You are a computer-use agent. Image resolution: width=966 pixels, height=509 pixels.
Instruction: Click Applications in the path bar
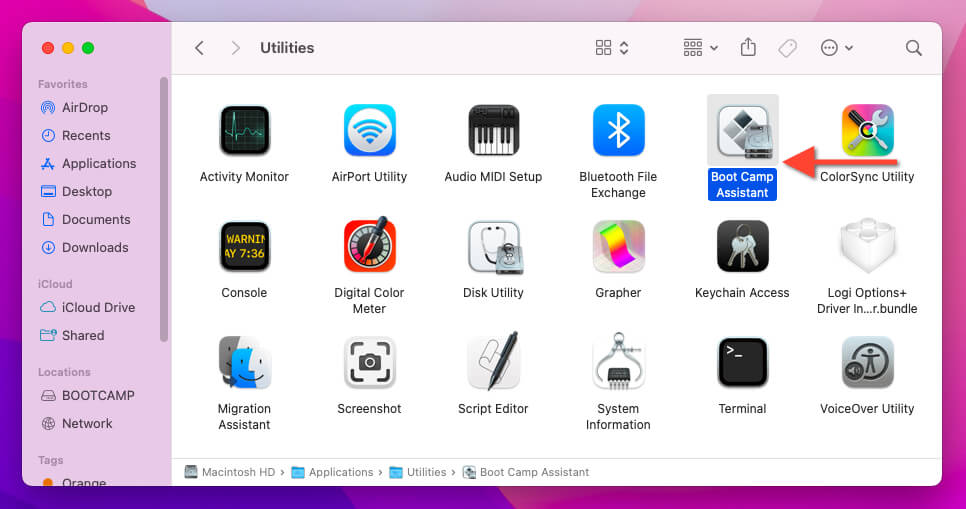click(333, 473)
